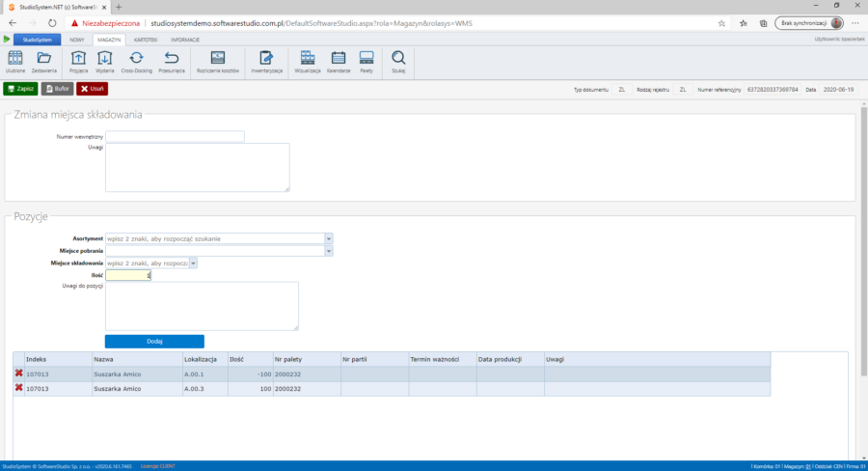This screenshot has width=868, height=471.
Task: Add page to favorites star icon
Action: click(721, 23)
